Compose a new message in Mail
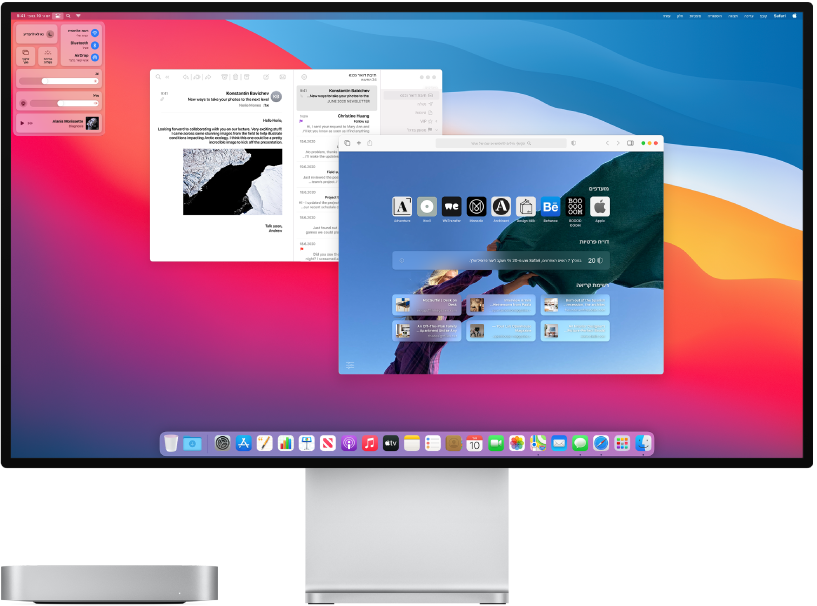Image resolution: width=817 pixels, height=606 pixels. point(266,77)
